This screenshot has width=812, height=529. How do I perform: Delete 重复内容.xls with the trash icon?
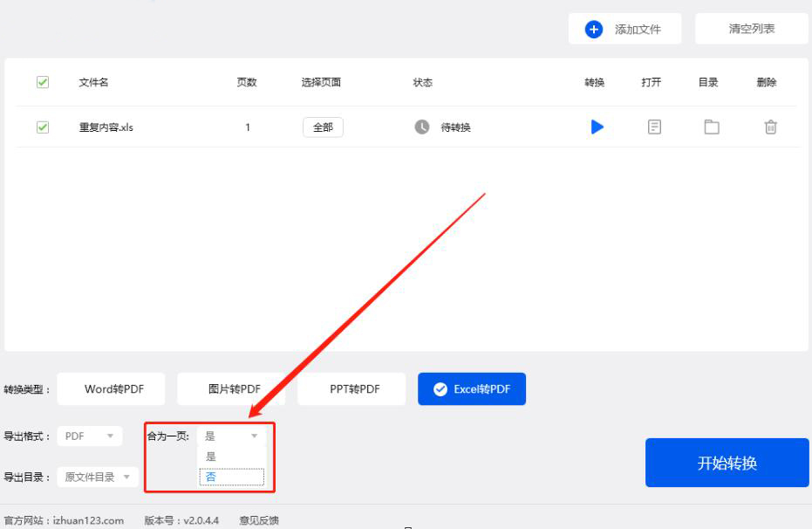pos(771,127)
